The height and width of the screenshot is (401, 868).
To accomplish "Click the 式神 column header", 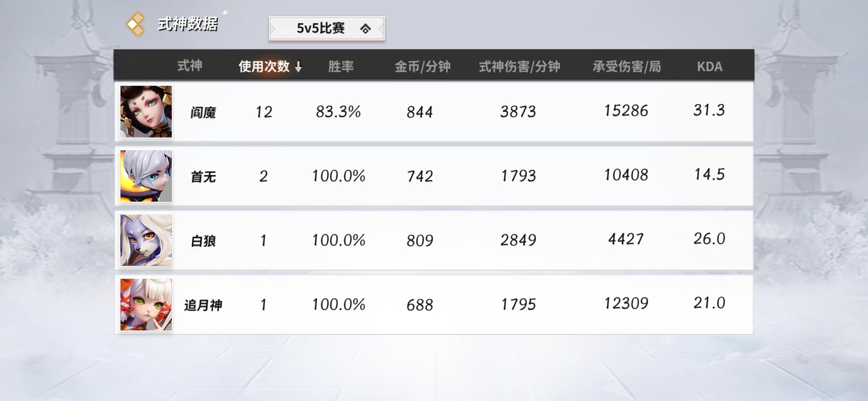I will coord(190,66).
